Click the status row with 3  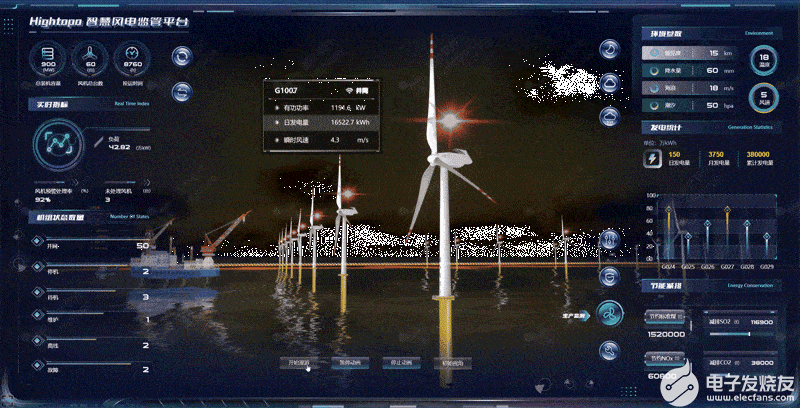tap(92, 296)
